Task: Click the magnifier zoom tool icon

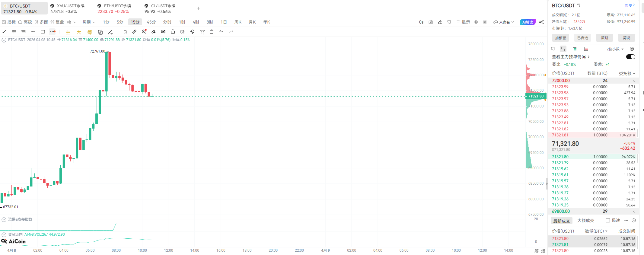Action: (144, 32)
